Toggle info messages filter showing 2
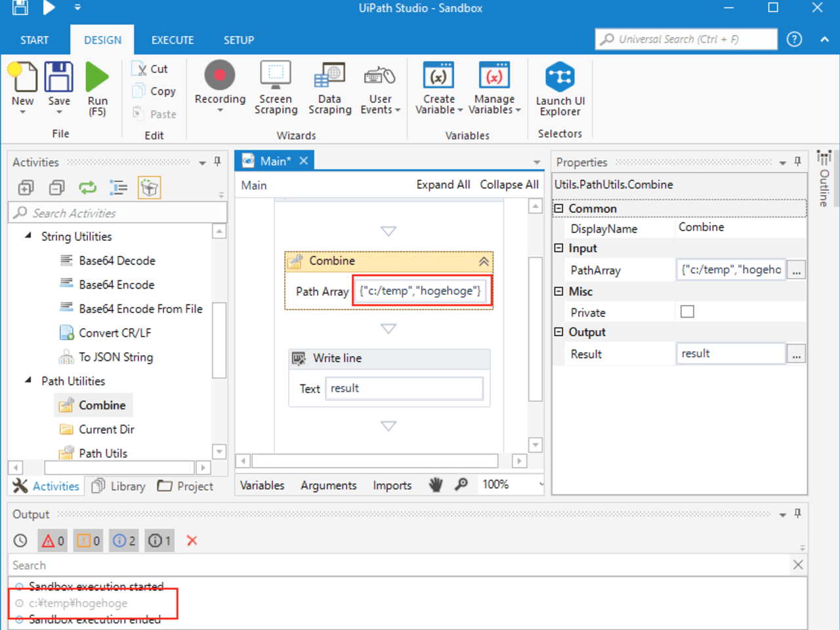Image resolution: width=840 pixels, height=630 pixels. (123, 541)
